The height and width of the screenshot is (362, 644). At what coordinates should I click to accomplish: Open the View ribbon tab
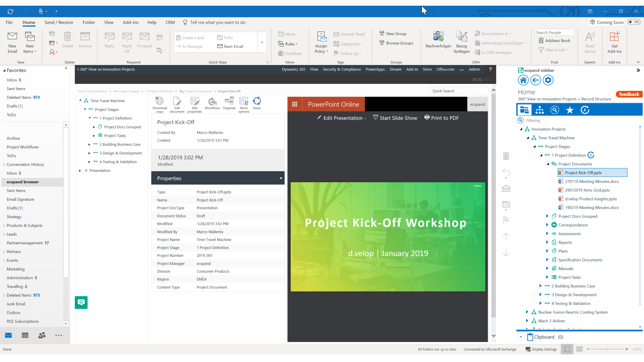tap(109, 22)
